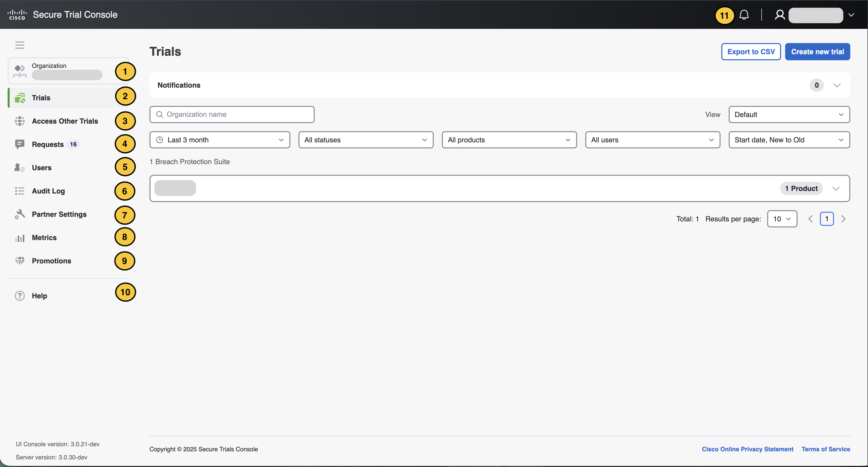Go to Access Other Trials menu
The image size is (868, 467).
(65, 121)
